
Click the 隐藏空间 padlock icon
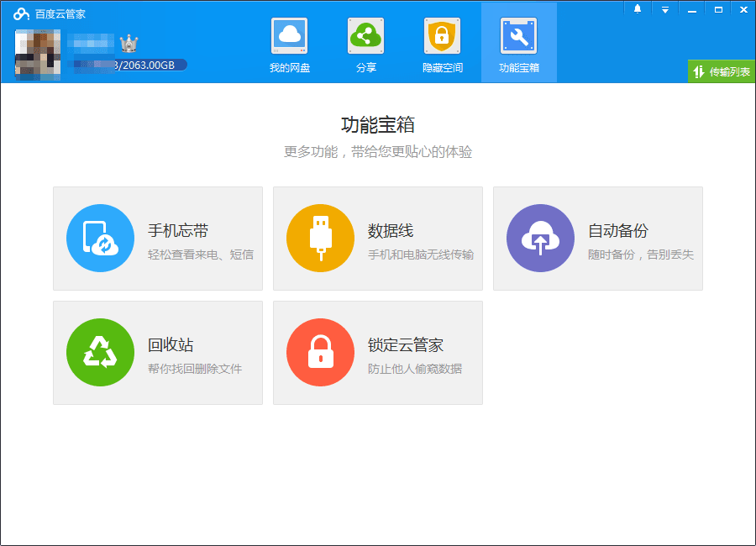pyautogui.click(x=442, y=37)
